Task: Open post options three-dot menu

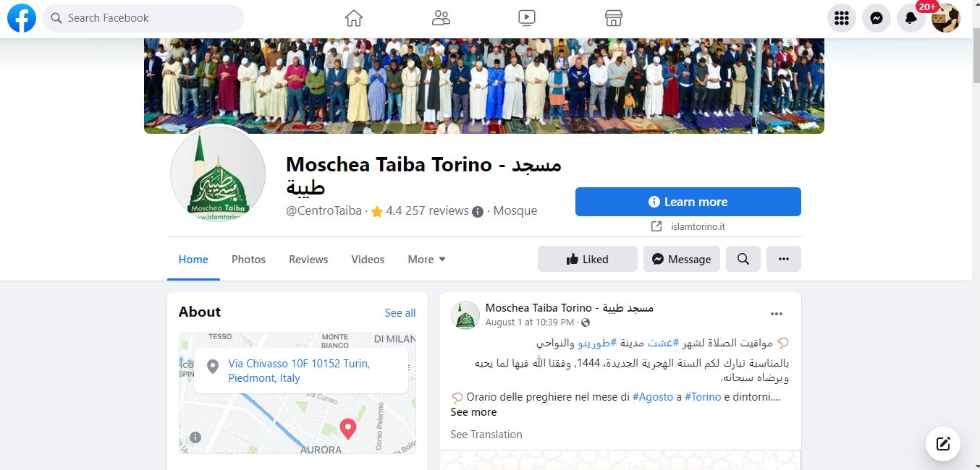Action: click(x=777, y=314)
